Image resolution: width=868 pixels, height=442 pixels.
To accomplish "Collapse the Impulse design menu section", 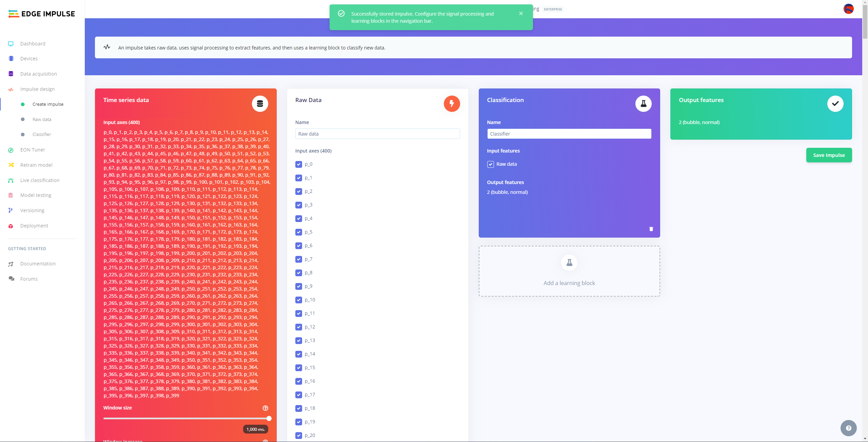I will pyautogui.click(x=37, y=89).
